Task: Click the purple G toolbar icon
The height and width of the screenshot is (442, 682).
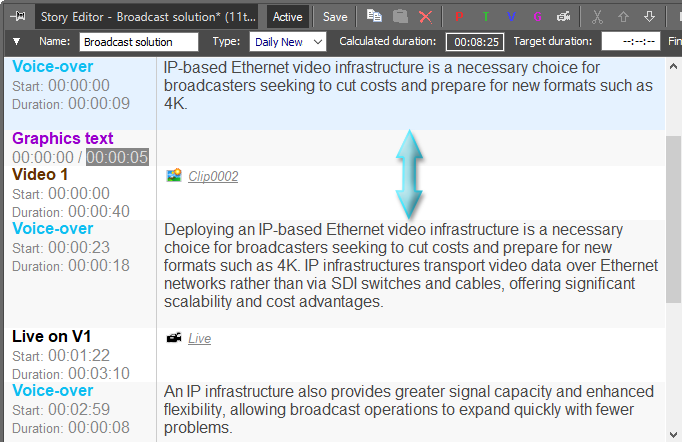Action: (537, 17)
